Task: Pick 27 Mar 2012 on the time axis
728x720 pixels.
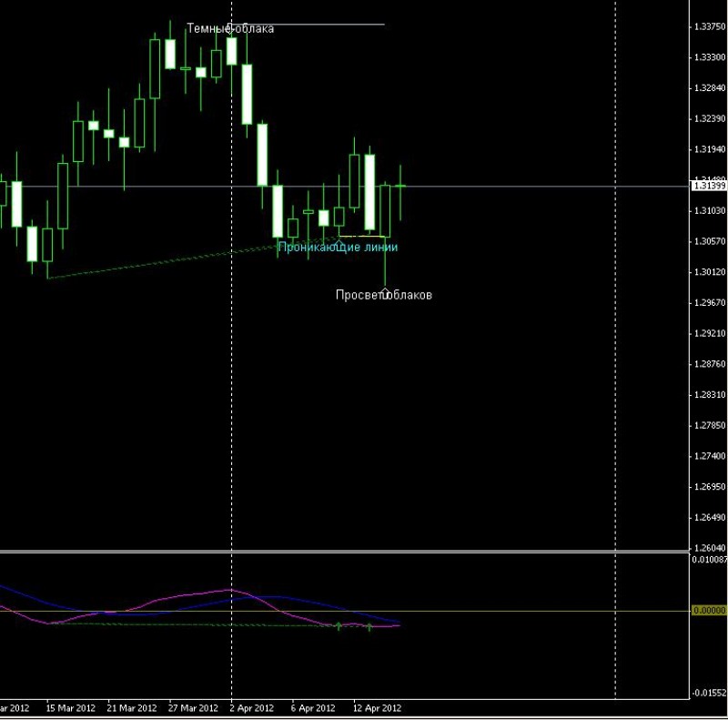Action: click(193, 707)
